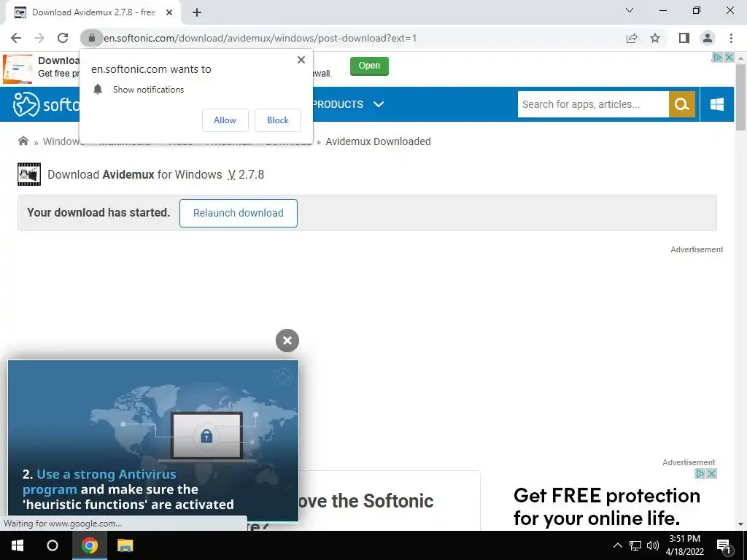Click the address bar URL
This screenshot has width=747, height=560.
[260, 38]
